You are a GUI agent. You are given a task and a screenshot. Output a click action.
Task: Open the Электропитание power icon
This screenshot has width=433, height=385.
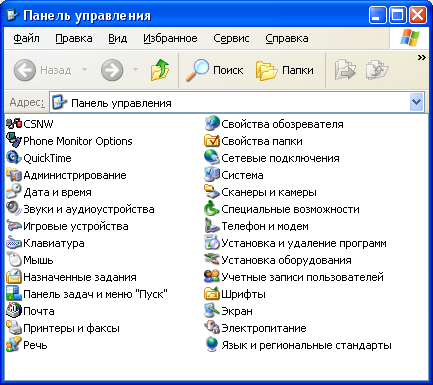pyautogui.click(x=212, y=328)
